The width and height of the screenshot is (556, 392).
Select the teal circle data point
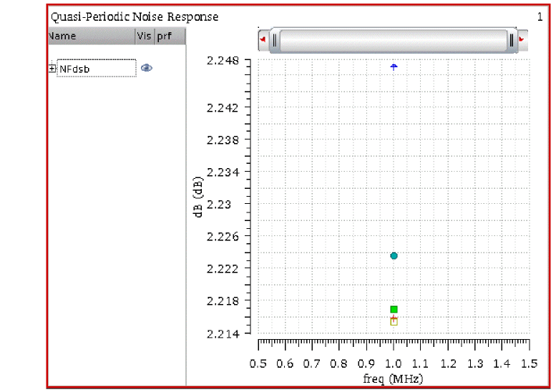(x=394, y=255)
